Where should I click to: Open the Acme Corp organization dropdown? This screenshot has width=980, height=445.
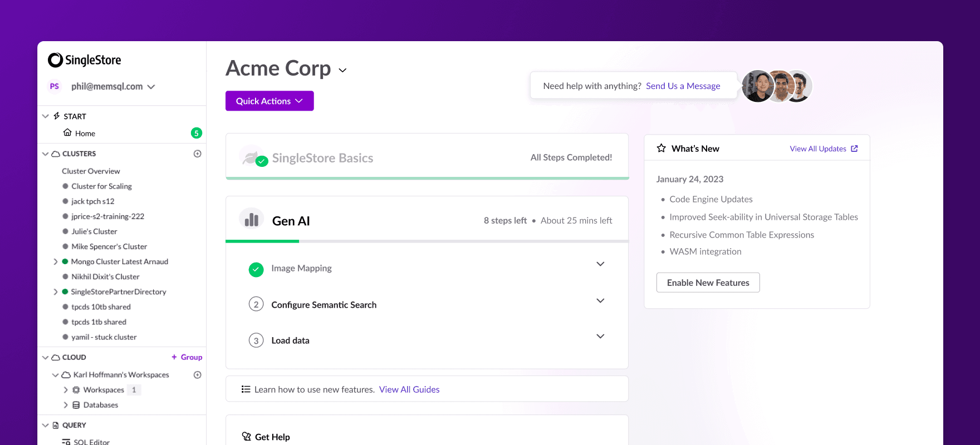[x=342, y=70]
